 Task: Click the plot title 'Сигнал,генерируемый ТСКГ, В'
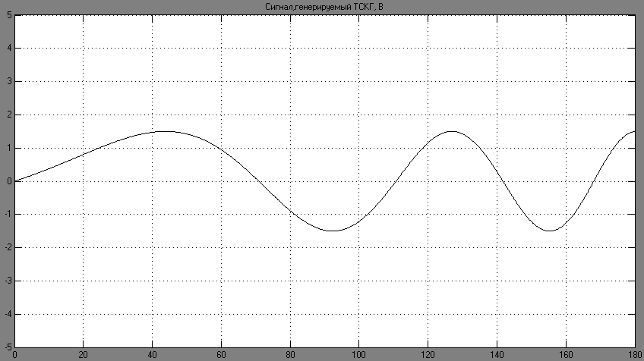click(x=324, y=7)
